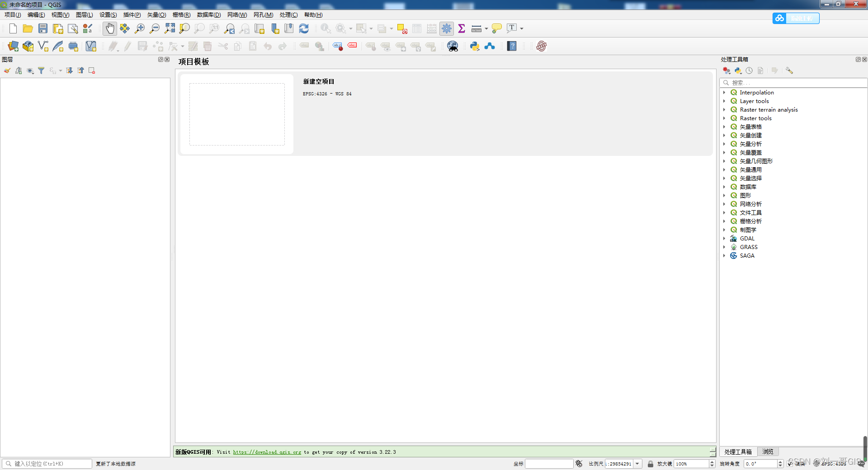
Task: Toggle the scale lock padlock
Action: [x=651, y=464]
